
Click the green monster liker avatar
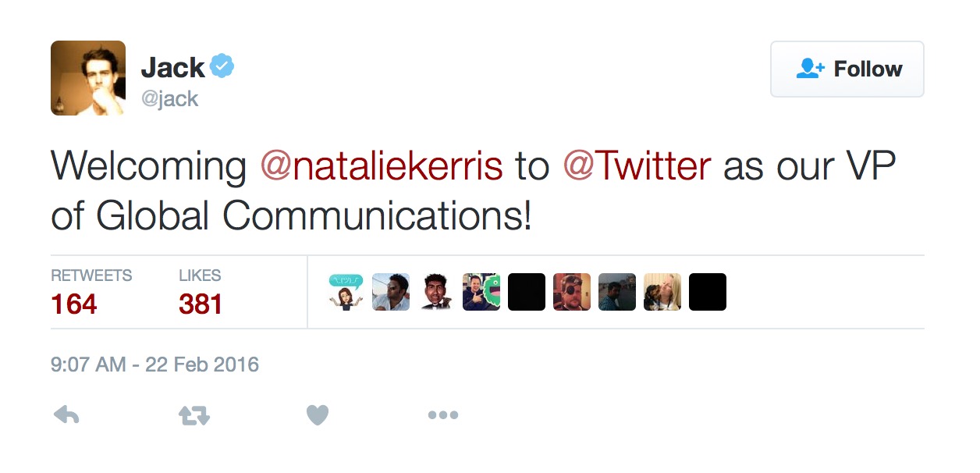[481, 292]
